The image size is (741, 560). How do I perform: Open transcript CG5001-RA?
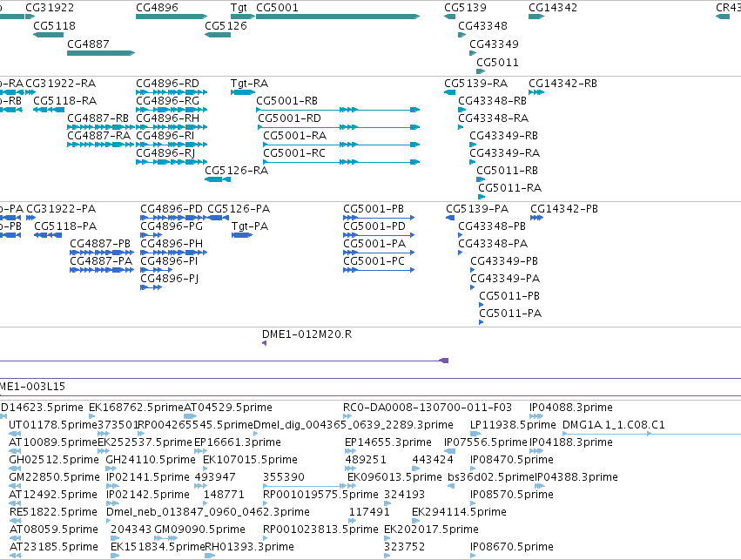[x=295, y=136]
